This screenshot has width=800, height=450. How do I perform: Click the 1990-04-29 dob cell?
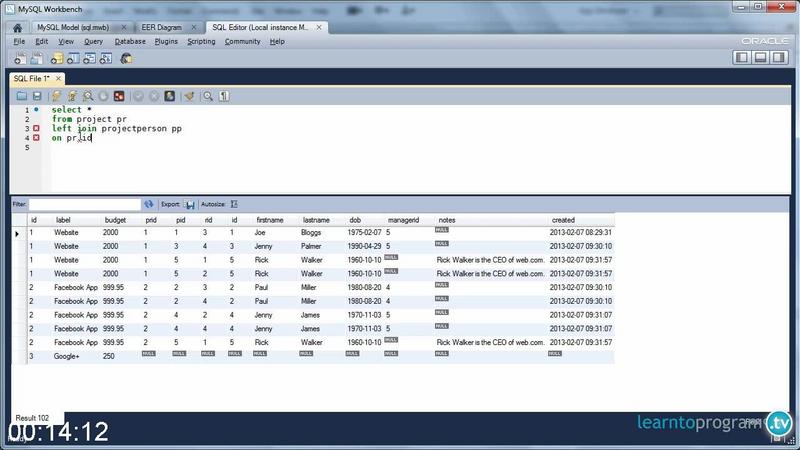(364, 246)
